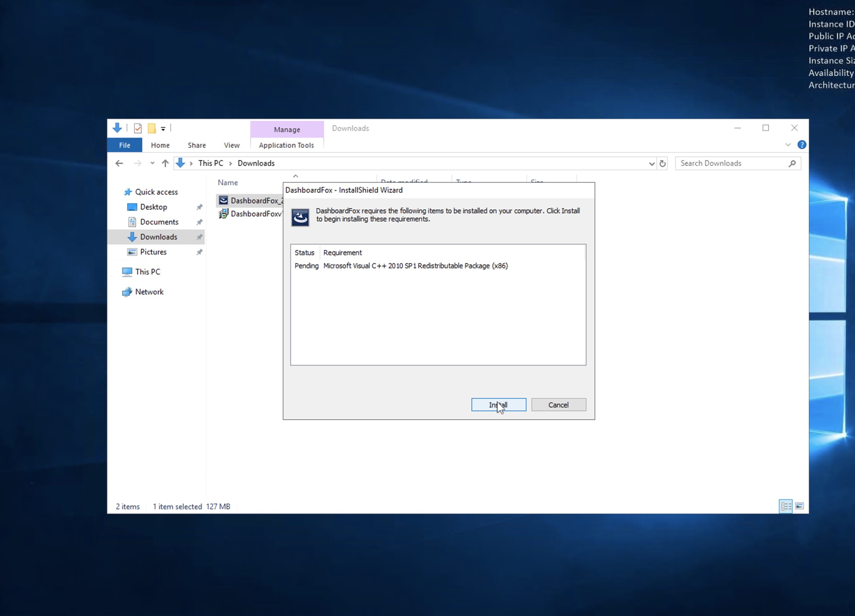
Task: Click the Manage contextual tab
Action: pos(287,129)
